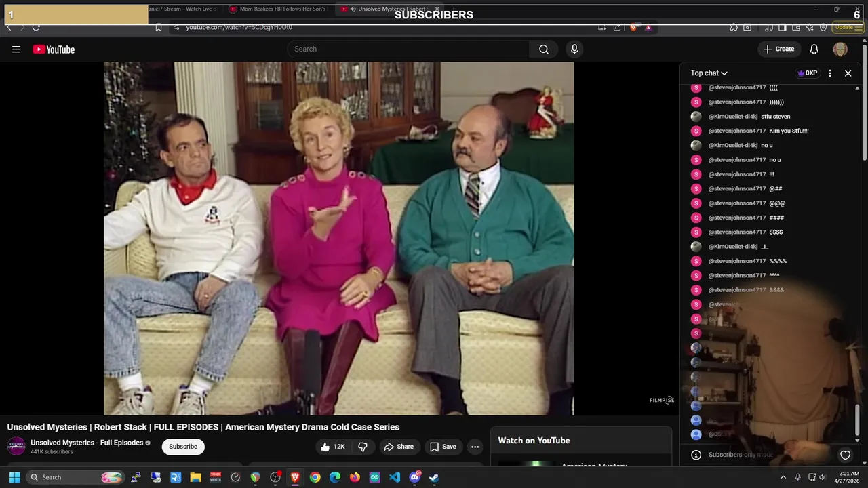Go to the YouTube home logo
Image resolution: width=868 pixels, height=488 pixels.
click(54, 49)
